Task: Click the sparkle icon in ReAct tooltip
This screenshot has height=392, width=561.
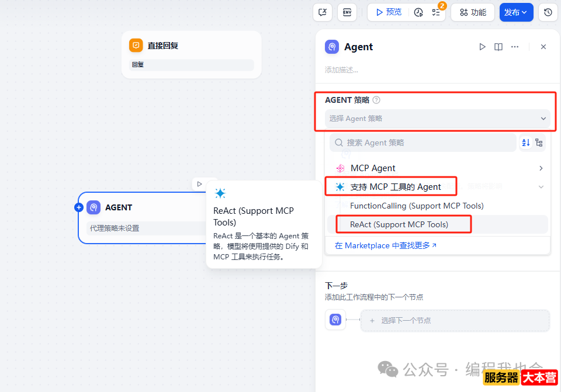Action: pos(220,193)
